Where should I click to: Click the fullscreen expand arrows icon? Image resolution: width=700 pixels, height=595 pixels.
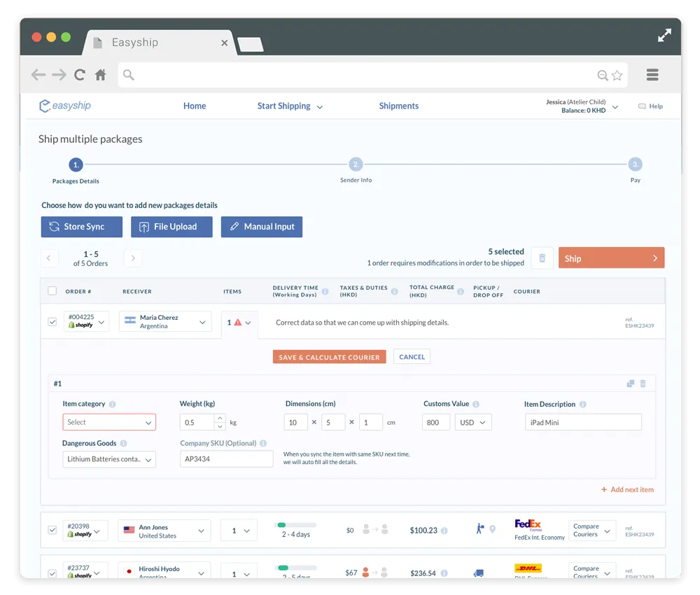(x=664, y=35)
